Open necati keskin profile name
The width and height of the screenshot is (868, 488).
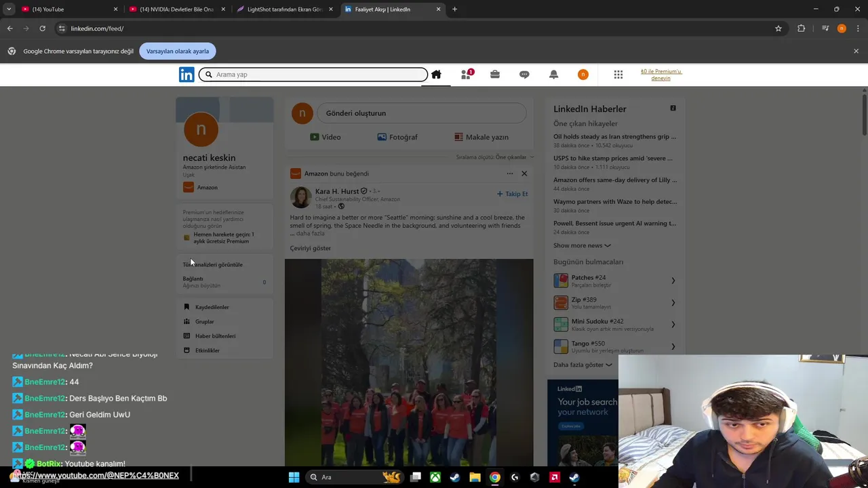[209, 158]
